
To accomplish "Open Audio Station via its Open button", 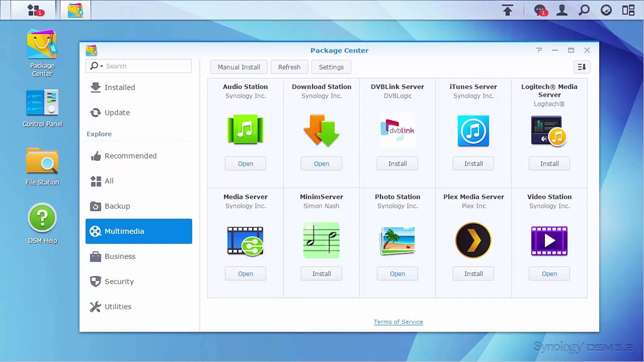I will [x=246, y=163].
